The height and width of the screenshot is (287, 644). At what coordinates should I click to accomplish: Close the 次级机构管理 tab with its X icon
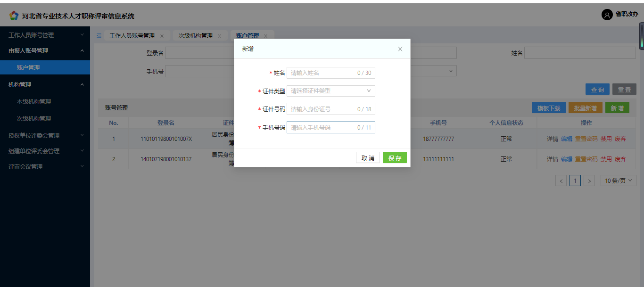220,35
